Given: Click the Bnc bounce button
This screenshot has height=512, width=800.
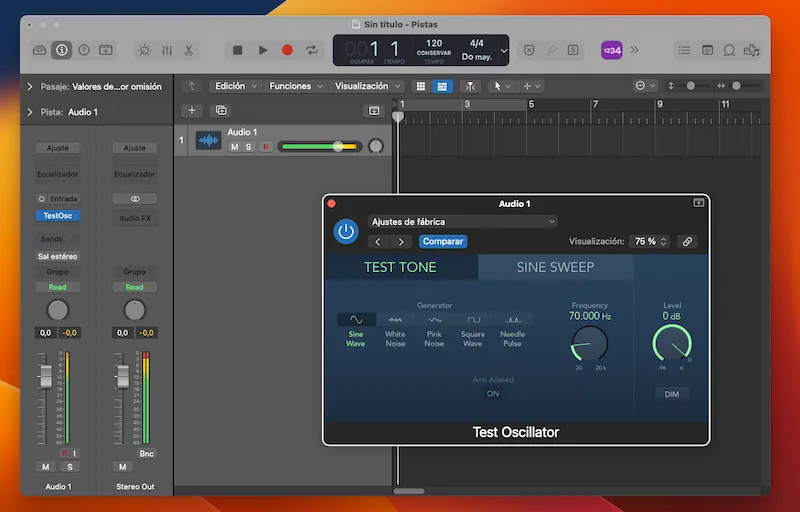Looking at the screenshot, I should tap(146, 453).
